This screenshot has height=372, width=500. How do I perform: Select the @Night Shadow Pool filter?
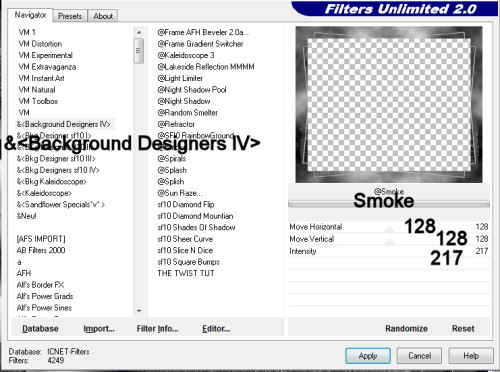click(x=192, y=90)
